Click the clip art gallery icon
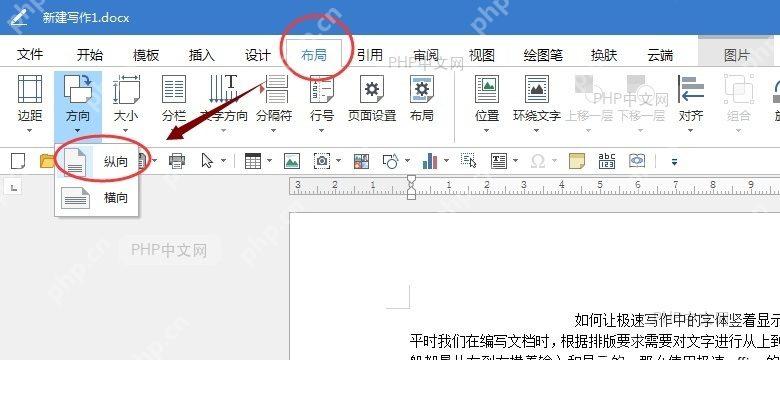This screenshot has height=420, width=780. [x=361, y=161]
